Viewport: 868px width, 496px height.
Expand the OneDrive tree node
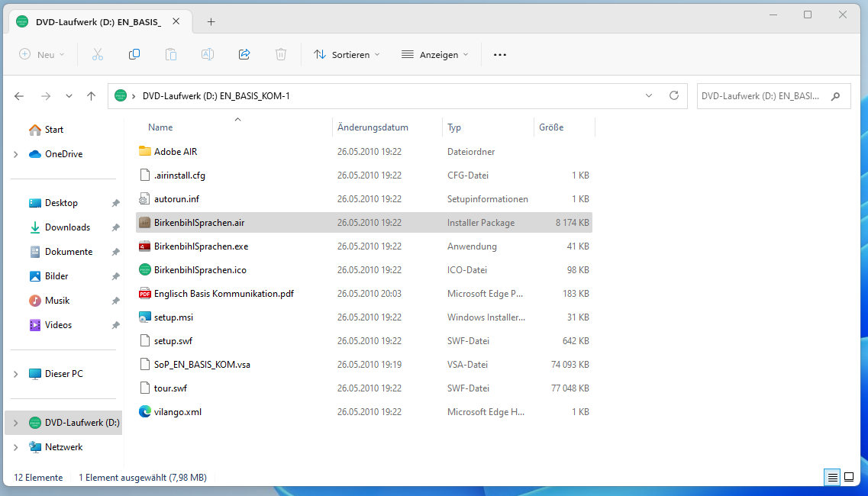(x=16, y=154)
